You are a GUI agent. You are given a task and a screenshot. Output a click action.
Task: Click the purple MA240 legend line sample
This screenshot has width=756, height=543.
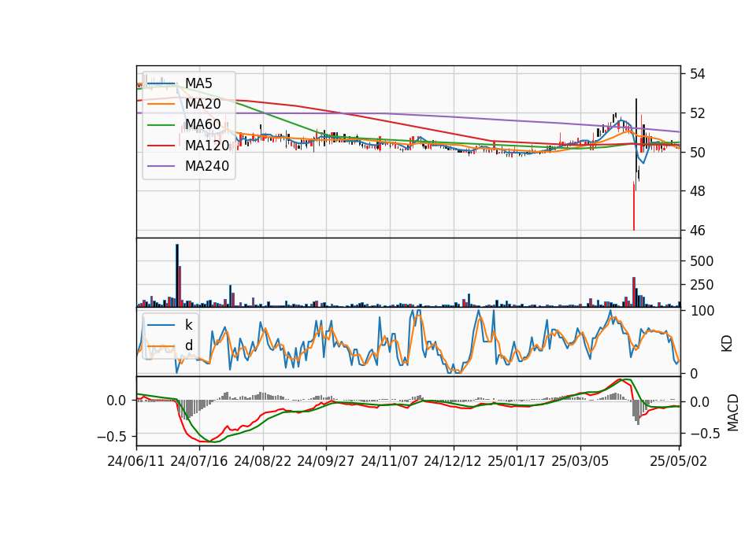tap(161, 166)
